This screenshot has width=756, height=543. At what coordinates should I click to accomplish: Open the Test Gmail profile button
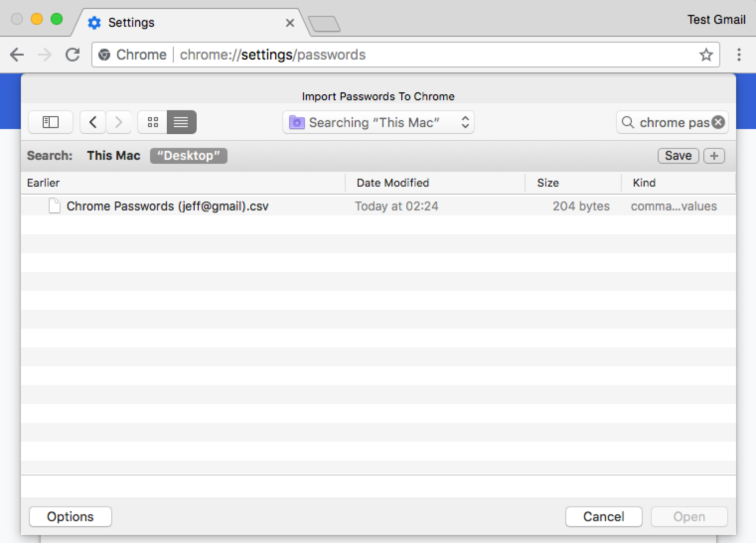pyautogui.click(x=716, y=20)
